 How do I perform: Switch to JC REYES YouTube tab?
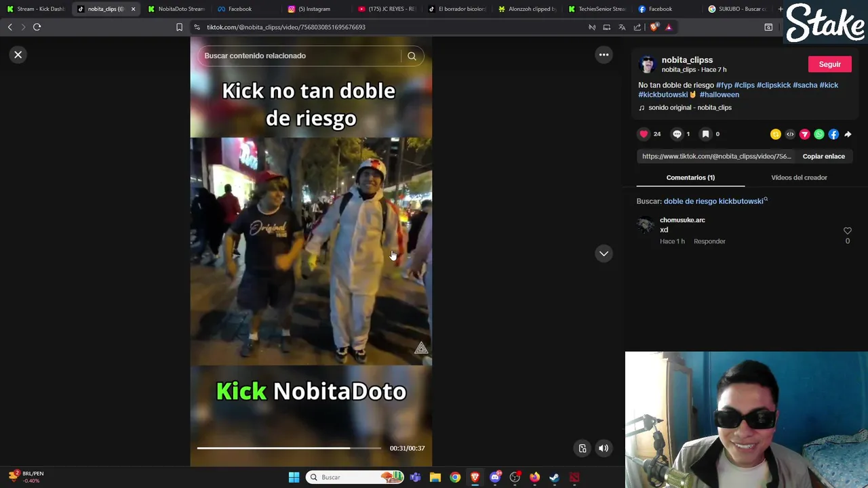pyautogui.click(x=387, y=9)
